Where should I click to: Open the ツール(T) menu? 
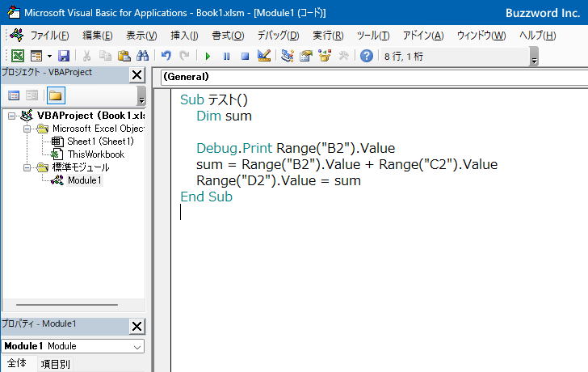tap(373, 36)
